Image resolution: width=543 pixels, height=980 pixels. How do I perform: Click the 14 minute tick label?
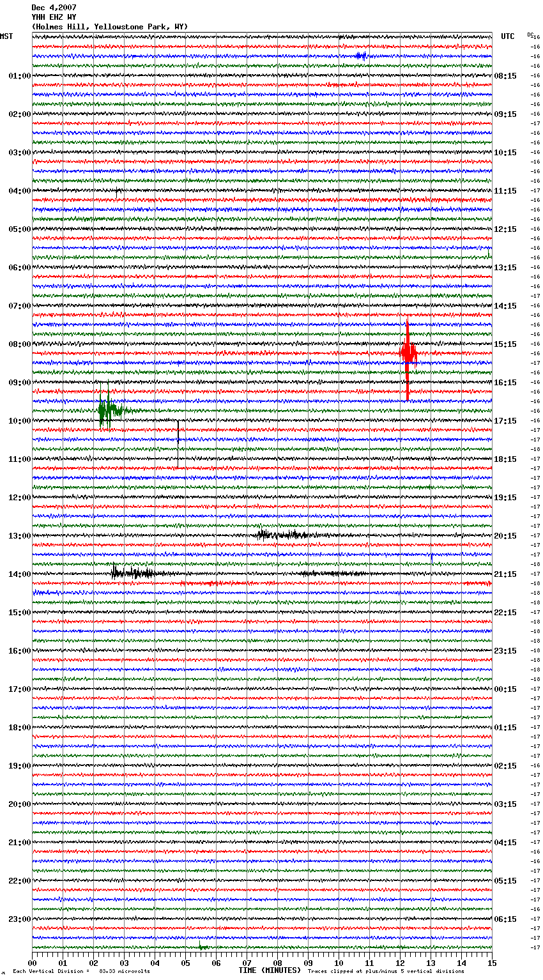coord(461,963)
